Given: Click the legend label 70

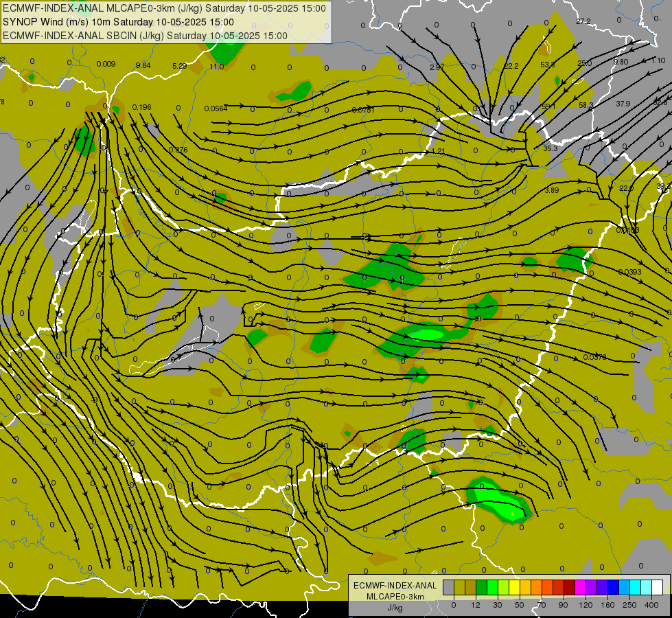Looking at the screenshot, I should pyautogui.click(x=542, y=605).
